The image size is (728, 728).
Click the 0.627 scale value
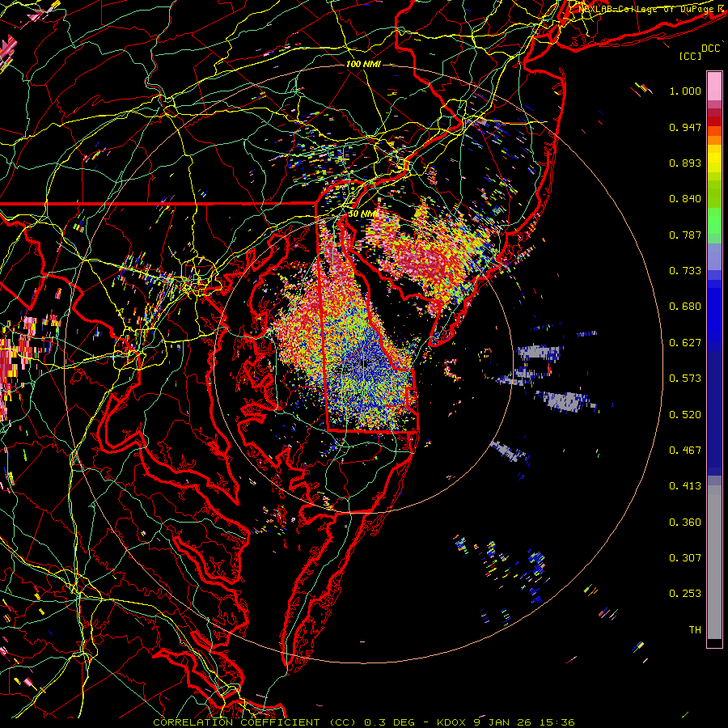[x=685, y=343]
